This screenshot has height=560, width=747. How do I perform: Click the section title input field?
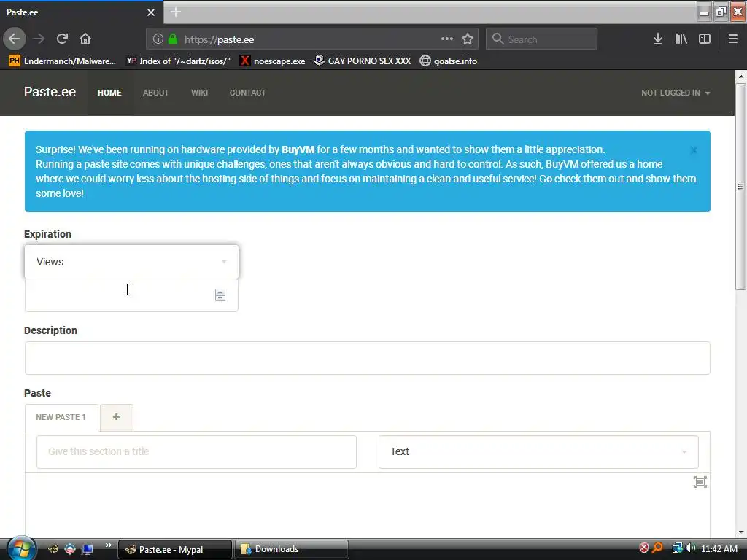pyautogui.click(x=196, y=452)
